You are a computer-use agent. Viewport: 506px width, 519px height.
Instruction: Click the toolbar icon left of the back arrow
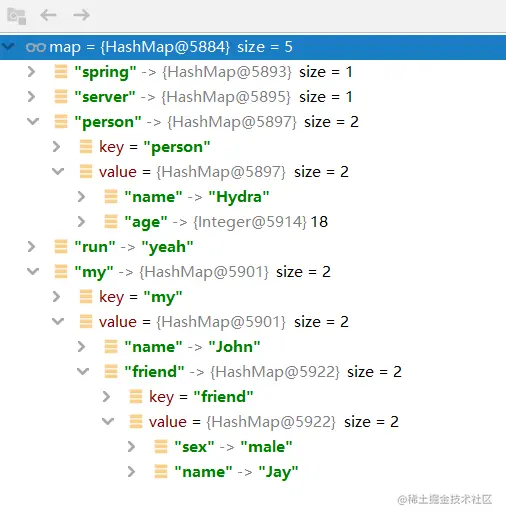point(17,16)
